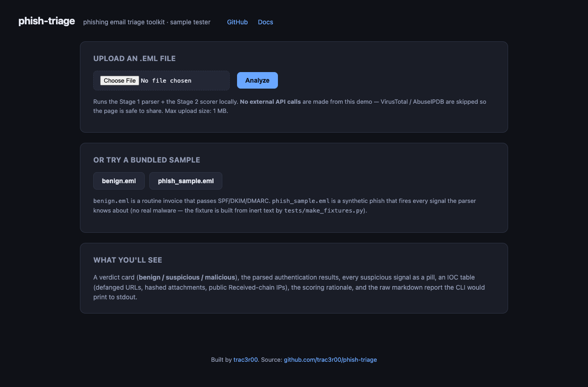Click inline code 'phish_sample.eml' in sample description

(301, 201)
